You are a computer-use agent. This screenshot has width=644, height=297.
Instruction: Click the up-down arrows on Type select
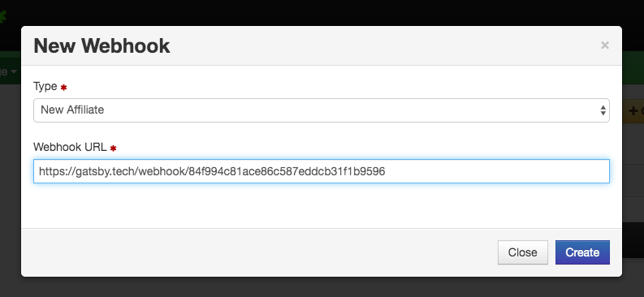click(603, 110)
